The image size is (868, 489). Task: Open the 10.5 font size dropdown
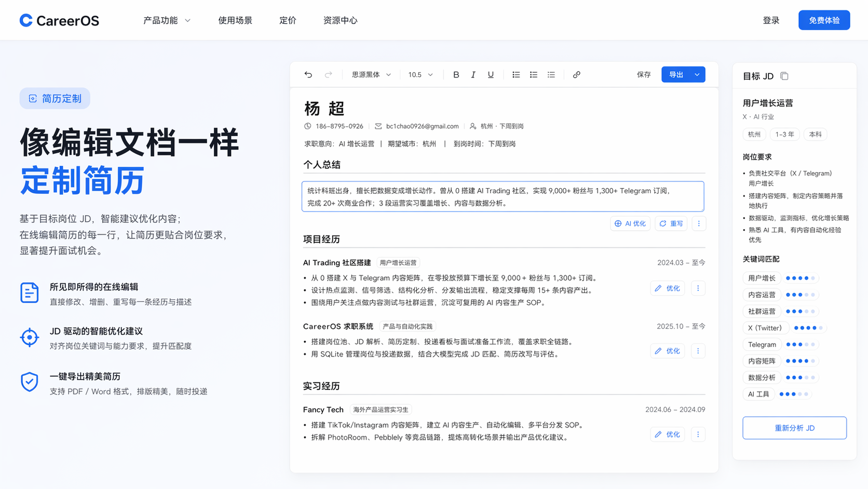[421, 75]
